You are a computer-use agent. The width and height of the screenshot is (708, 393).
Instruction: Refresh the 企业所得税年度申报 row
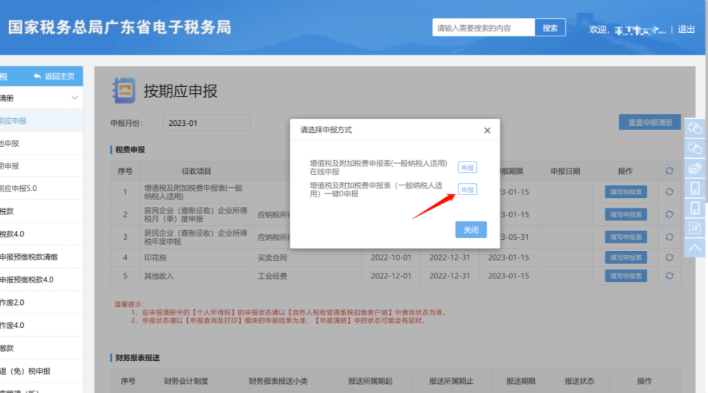[x=669, y=237]
